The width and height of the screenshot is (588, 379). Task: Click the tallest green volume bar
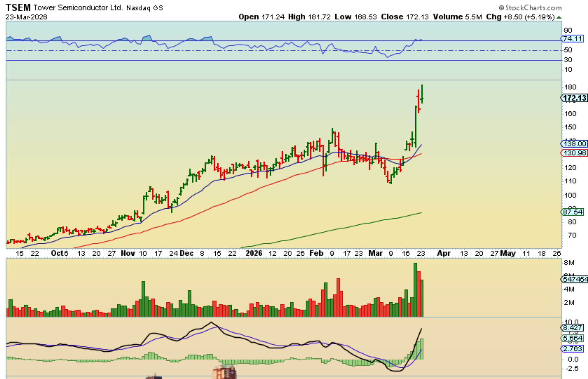point(415,290)
